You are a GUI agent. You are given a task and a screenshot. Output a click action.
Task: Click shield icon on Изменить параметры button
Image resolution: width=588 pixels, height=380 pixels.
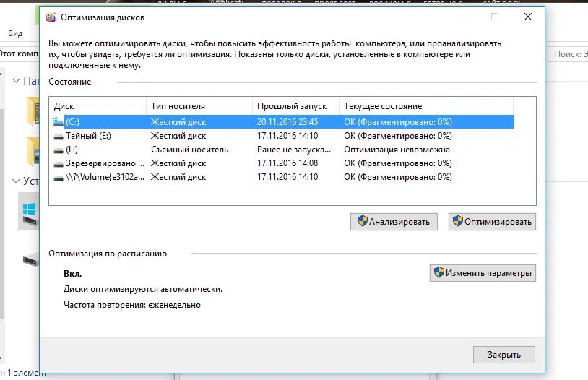coord(439,272)
